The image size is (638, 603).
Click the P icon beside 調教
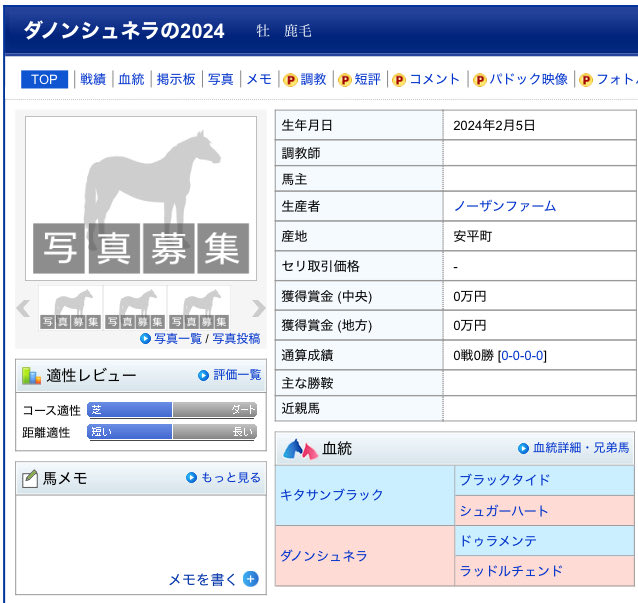point(291,80)
